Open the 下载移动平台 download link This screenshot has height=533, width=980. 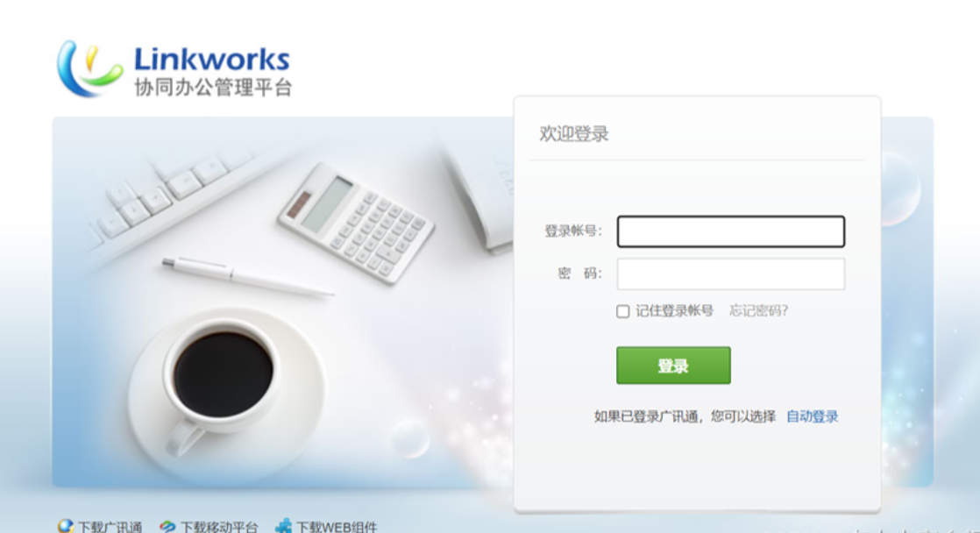[x=219, y=527]
